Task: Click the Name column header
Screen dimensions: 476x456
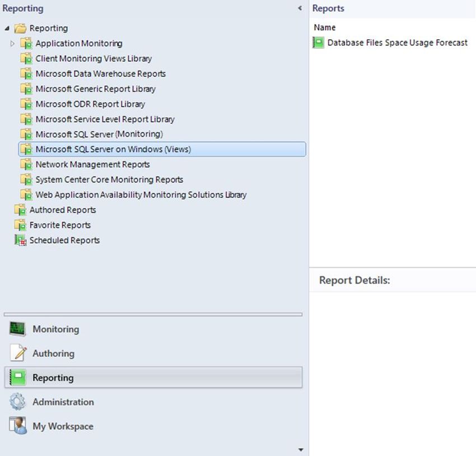Action: 324,27
